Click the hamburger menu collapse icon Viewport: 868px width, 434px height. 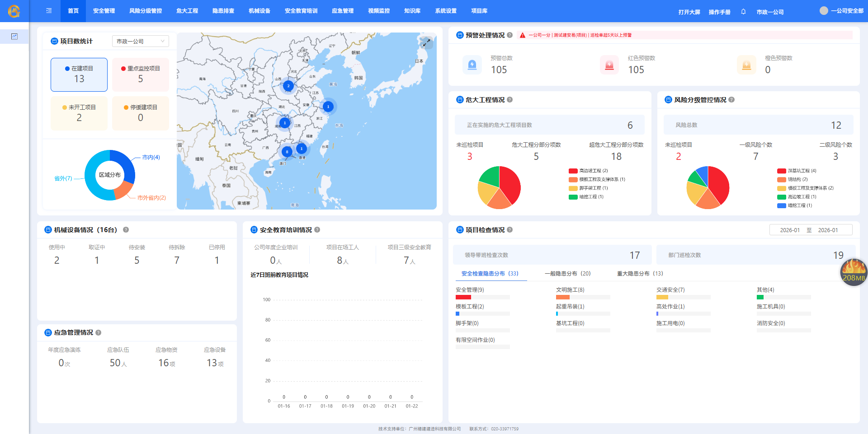tap(49, 11)
